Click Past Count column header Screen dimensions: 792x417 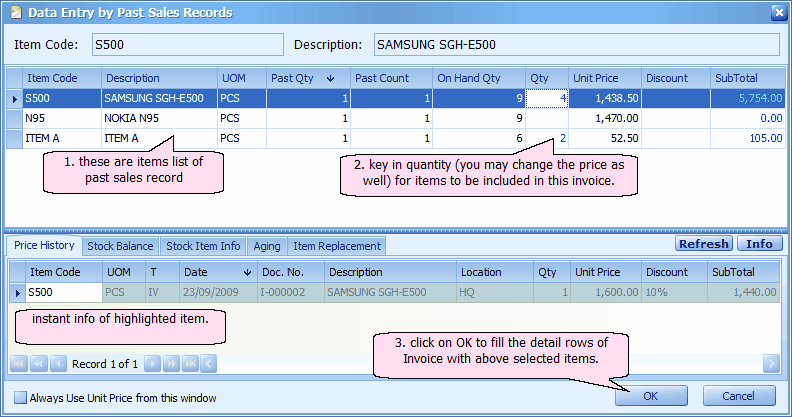pyautogui.click(x=391, y=78)
